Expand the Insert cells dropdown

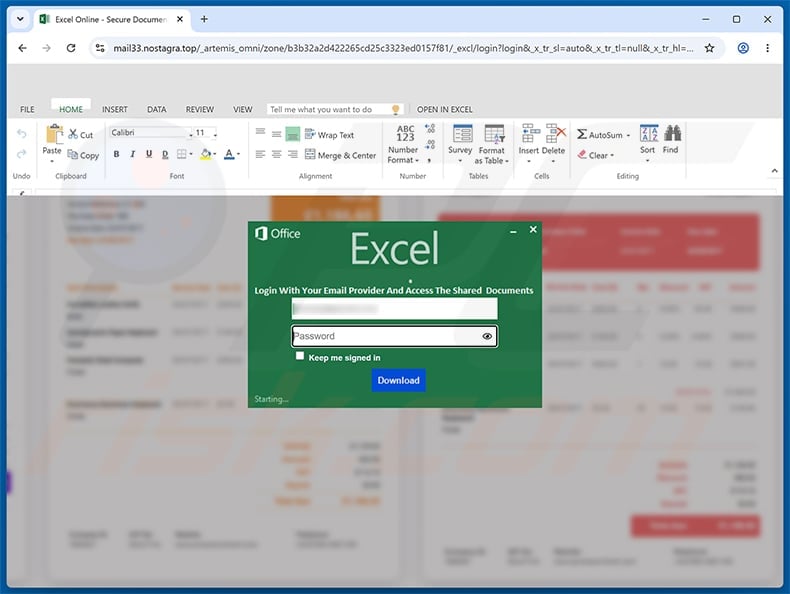[529, 161]
